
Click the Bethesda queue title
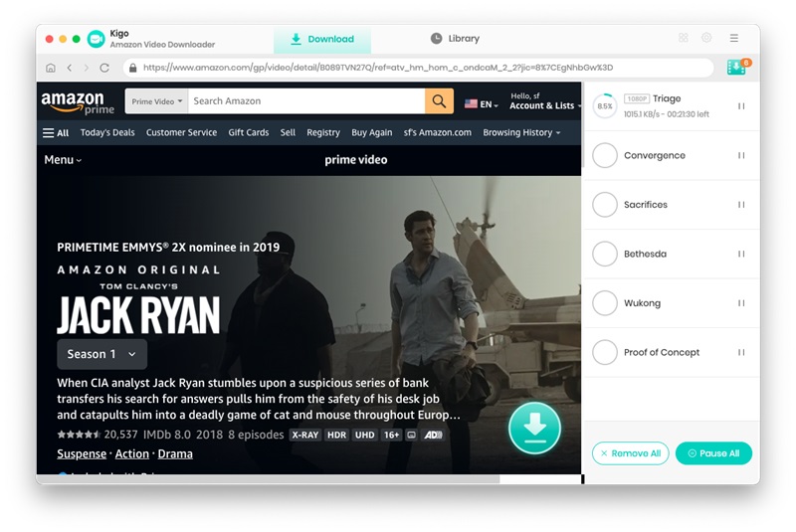[x=645, y=254]
